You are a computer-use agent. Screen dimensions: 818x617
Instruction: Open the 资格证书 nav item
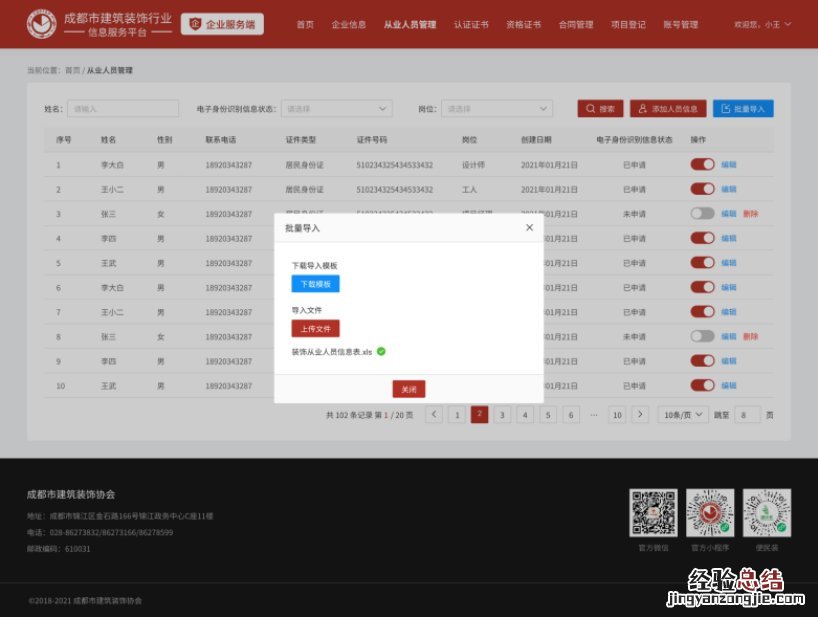click(523, 25)
